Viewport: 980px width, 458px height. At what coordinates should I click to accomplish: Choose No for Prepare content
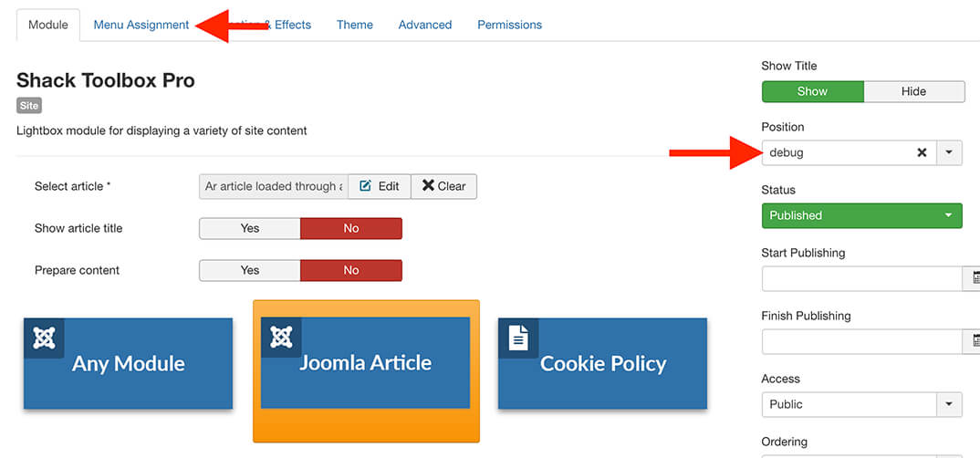tap(351, 270)
